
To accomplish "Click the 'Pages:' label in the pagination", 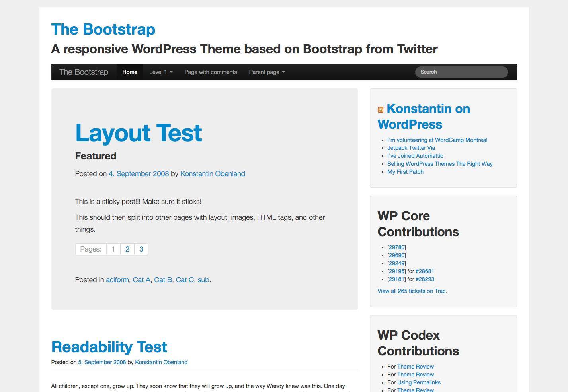I will pos(91,249).
